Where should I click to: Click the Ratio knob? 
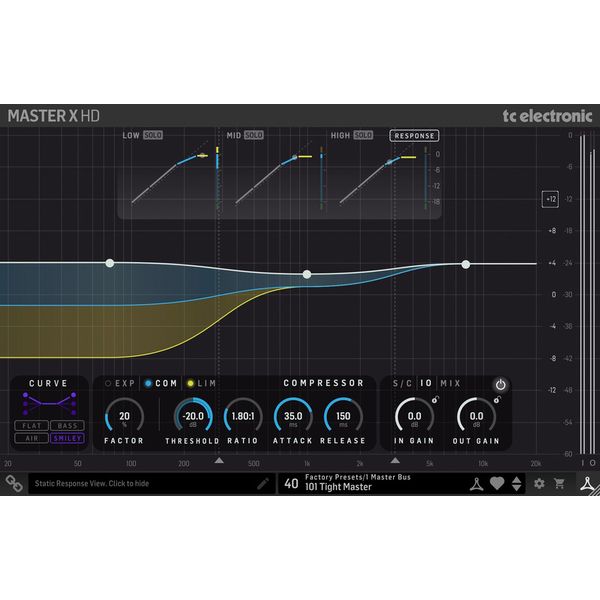tap(243, 417)
